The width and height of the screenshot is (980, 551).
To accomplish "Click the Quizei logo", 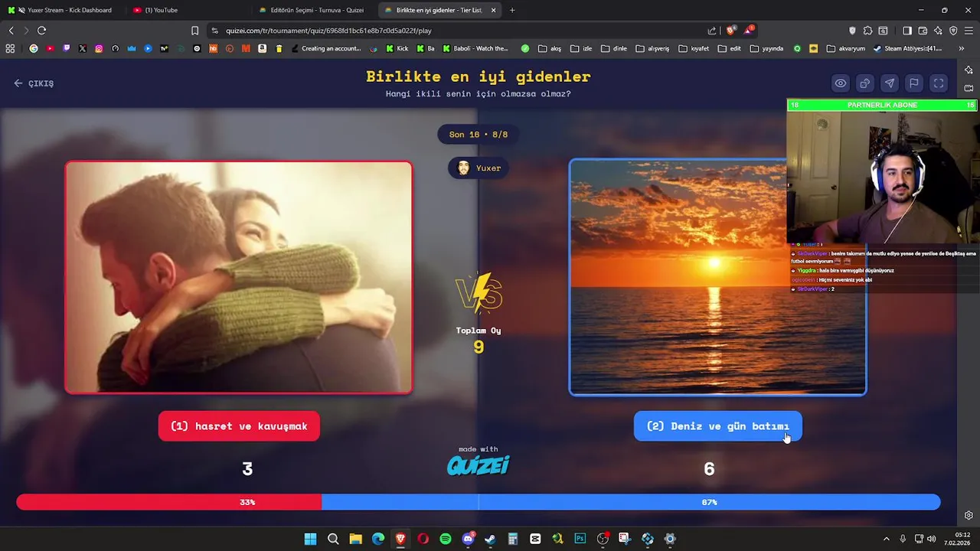I will pos(479,465).
